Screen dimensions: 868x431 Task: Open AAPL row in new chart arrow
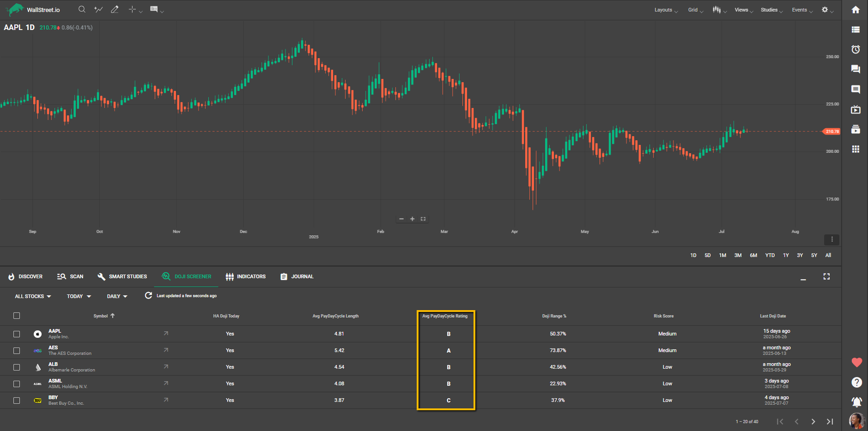pyautogui.click(x=166, y=333)
